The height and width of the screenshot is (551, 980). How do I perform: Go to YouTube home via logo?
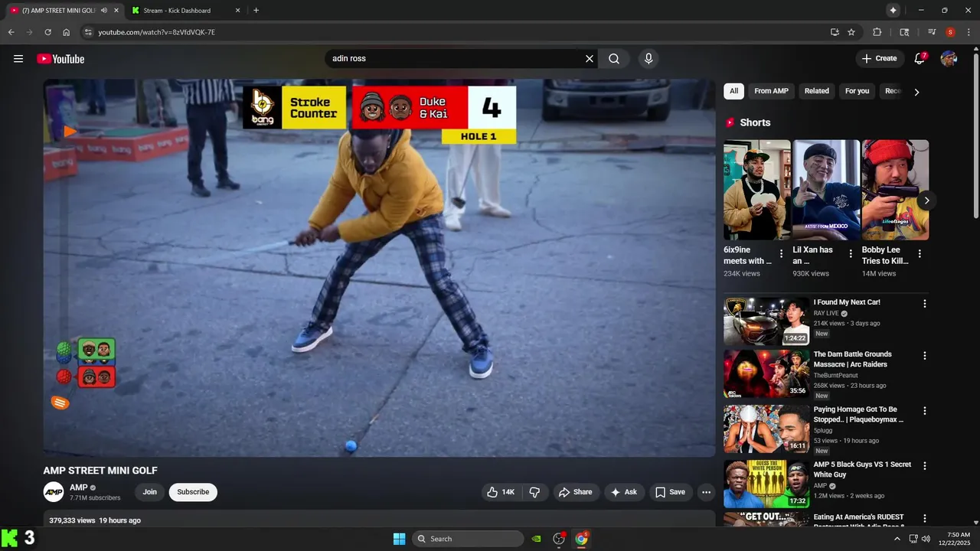pyautogui.click(x=60, y=59)
